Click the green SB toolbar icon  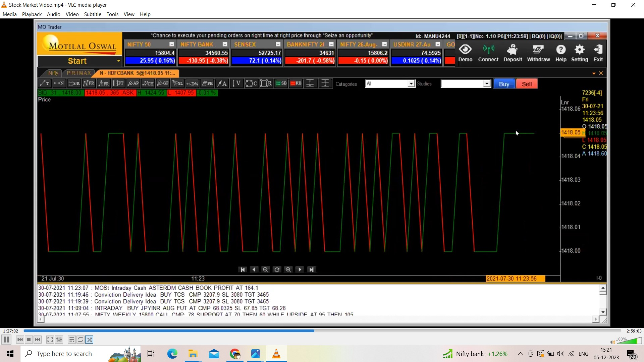281,83
